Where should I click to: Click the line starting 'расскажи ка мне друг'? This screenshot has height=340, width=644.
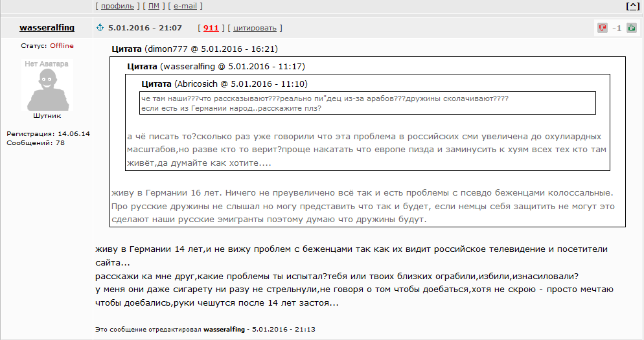(x=337, y=276)
